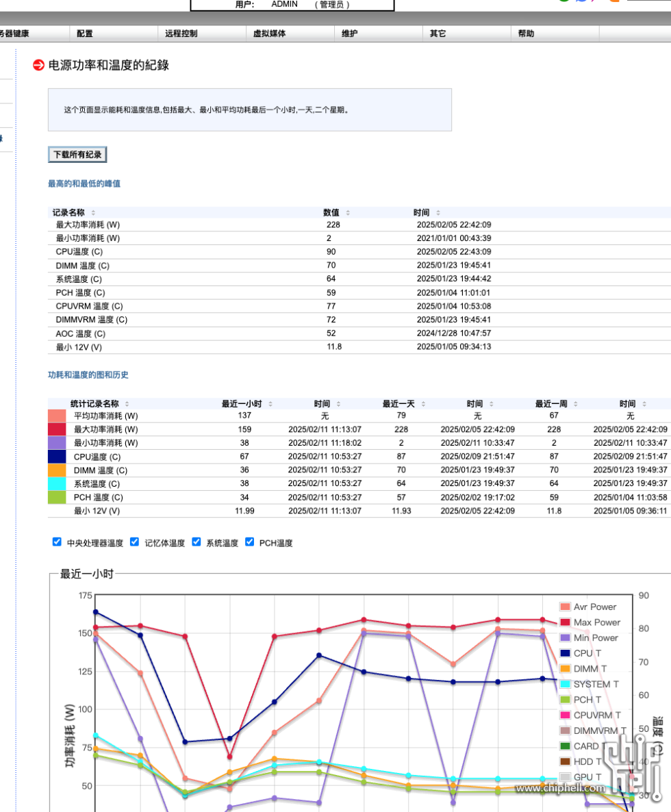Uncheck the 系统温度 checkbox
Screen dimensions: 671x812
click(x=197, y=542)
